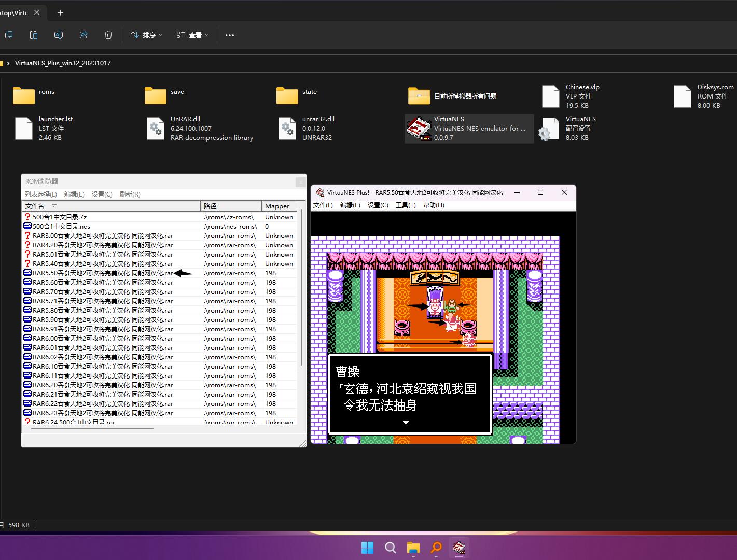Open 工具(T) menu in VirtuaNES Plus

406,205
